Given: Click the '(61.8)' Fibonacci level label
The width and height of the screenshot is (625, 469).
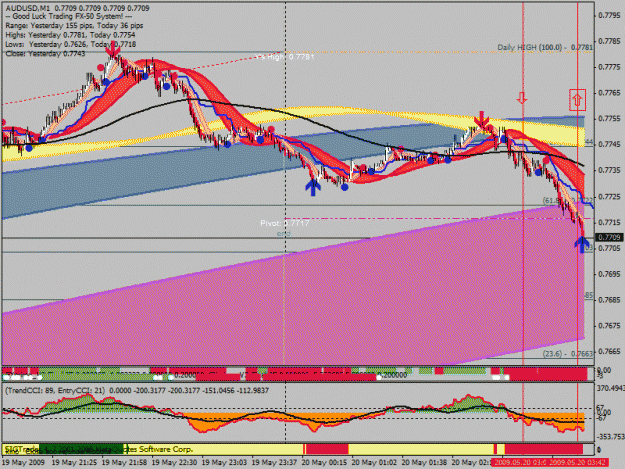Looking at the screenshot, I should click(x=552, y=201).
